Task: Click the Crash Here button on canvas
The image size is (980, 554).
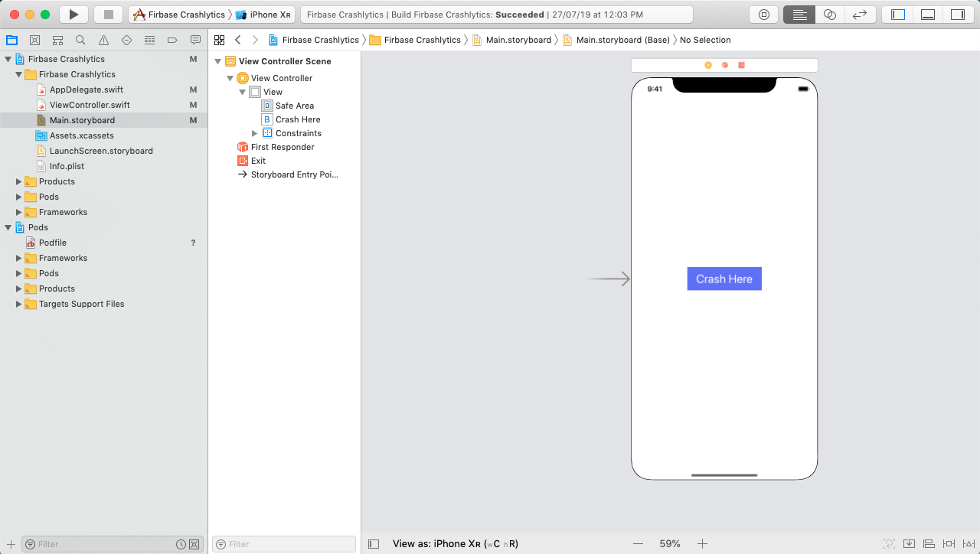Action: point(724,279)
